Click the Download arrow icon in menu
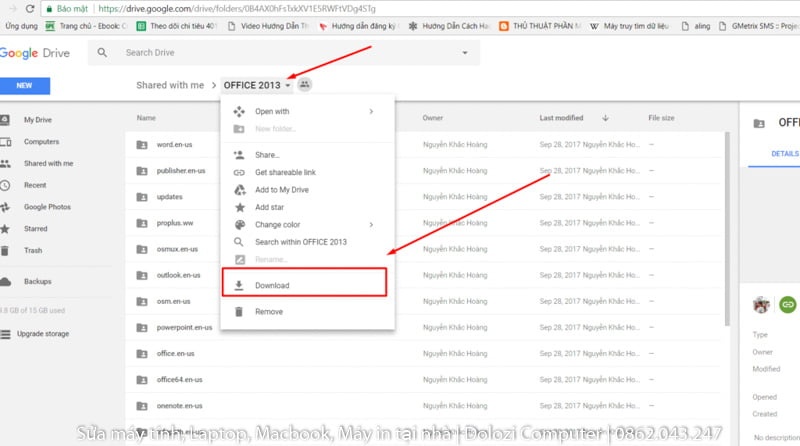The height and width of the screenshot is (446, 800). [239, 285]
